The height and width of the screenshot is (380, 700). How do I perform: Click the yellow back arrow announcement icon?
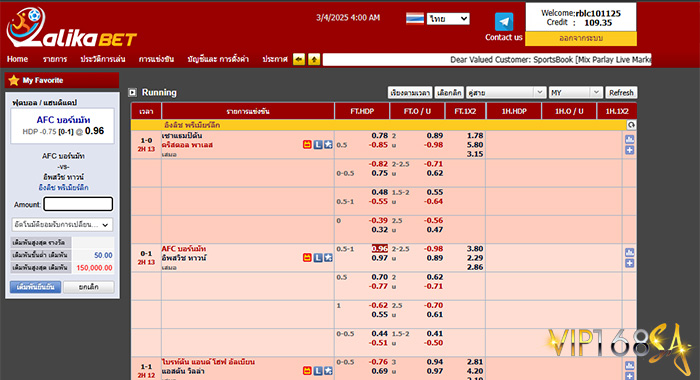(299, 59)
